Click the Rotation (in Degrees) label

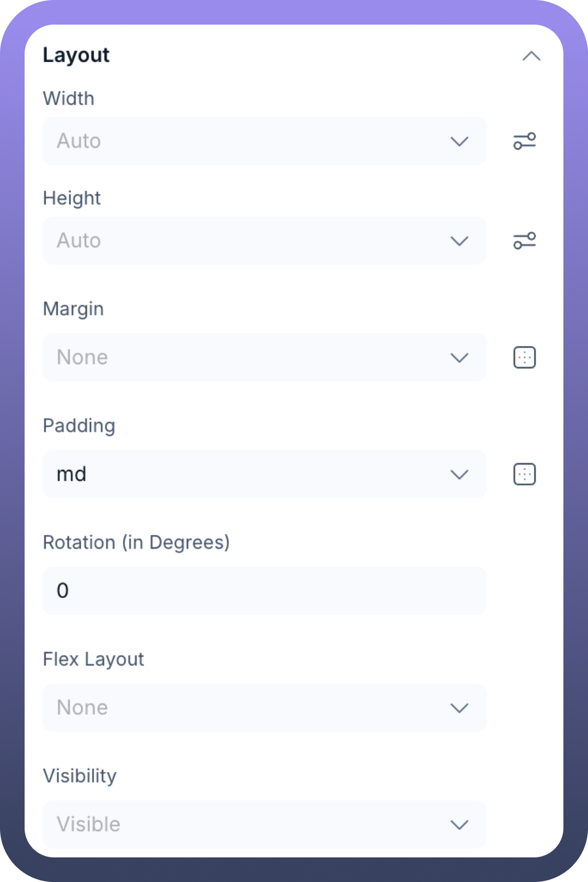136,542
